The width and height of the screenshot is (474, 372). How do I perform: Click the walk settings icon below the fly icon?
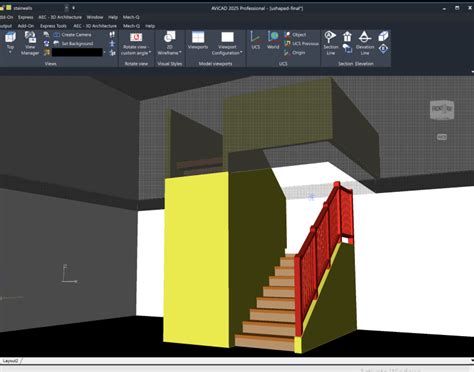[112, 53]
